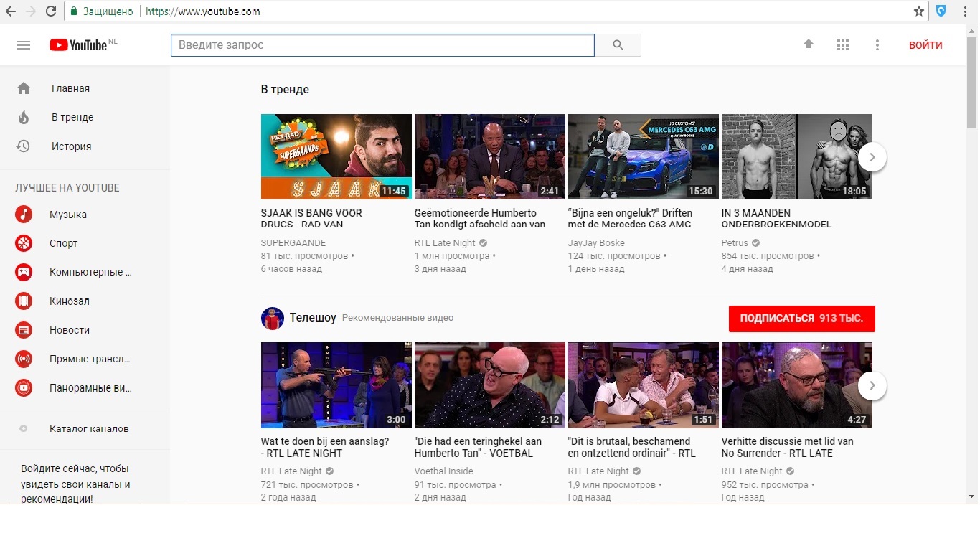Play the SJAAK IS BANG thumbnail
This screenshot has height=551, width=980.
pos(336,156)
